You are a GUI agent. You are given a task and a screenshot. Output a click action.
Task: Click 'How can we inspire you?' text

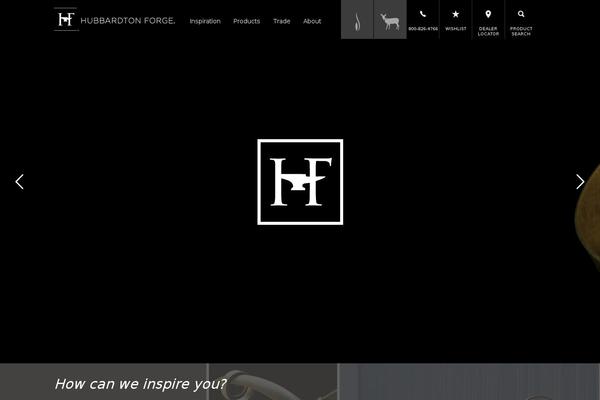[x=140, y=384]
